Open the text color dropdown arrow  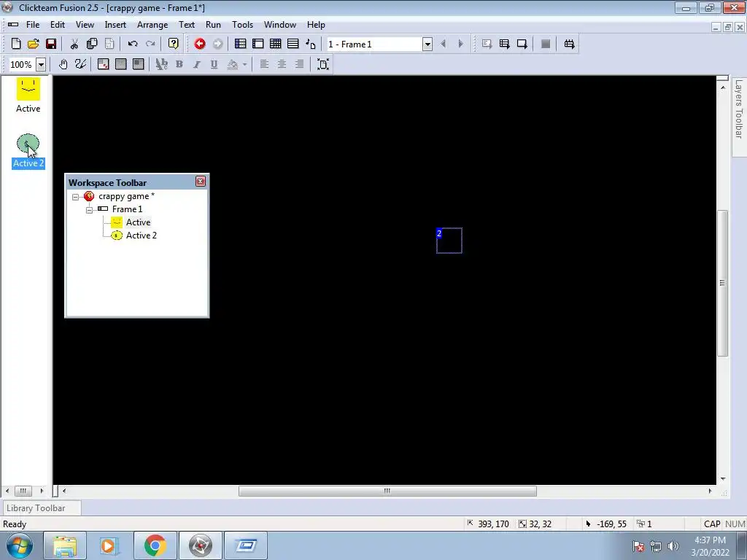point(245,64)
